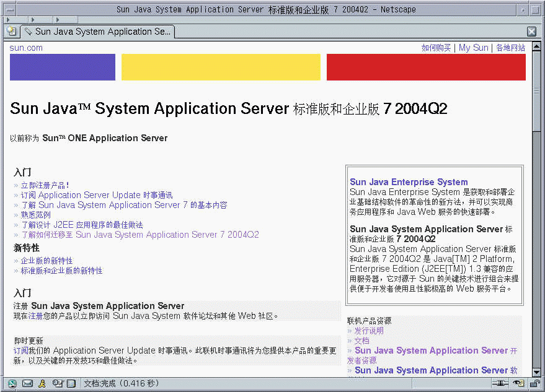Expand the first collapsed toolbar triangle
Image resolution: width=545 pixels, height=392 pixels.
(x=8, y=20)
